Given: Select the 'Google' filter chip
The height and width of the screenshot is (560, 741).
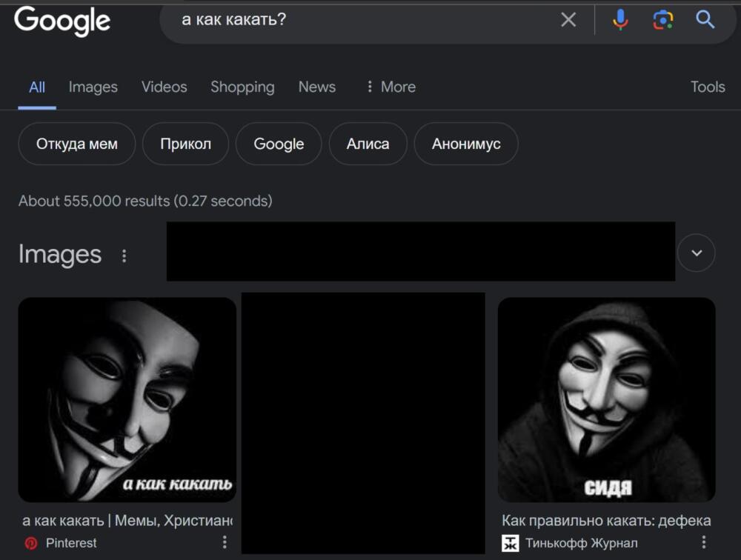Looking at the screenshot, I should (279, 144).
